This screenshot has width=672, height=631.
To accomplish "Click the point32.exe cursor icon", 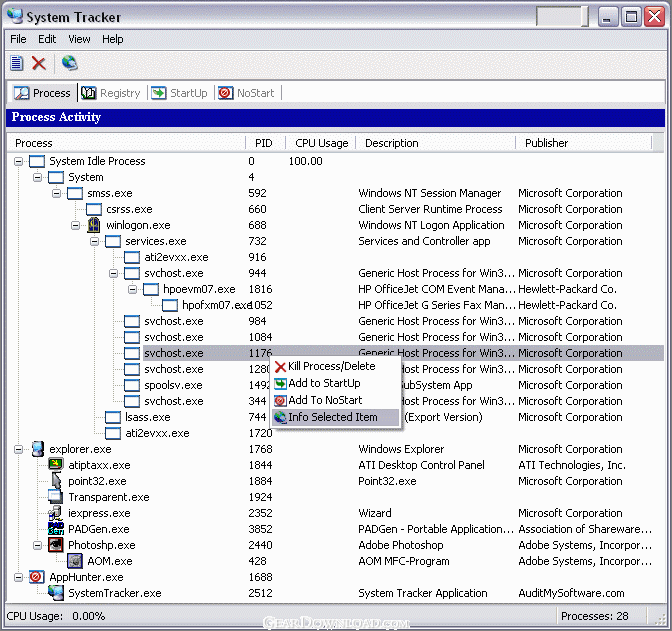I will (x=56, y=481).
